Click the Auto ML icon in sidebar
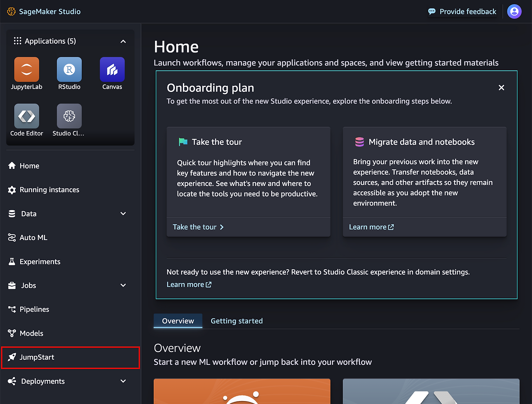This screenshot has width=532, height=404. pos(12,238)
